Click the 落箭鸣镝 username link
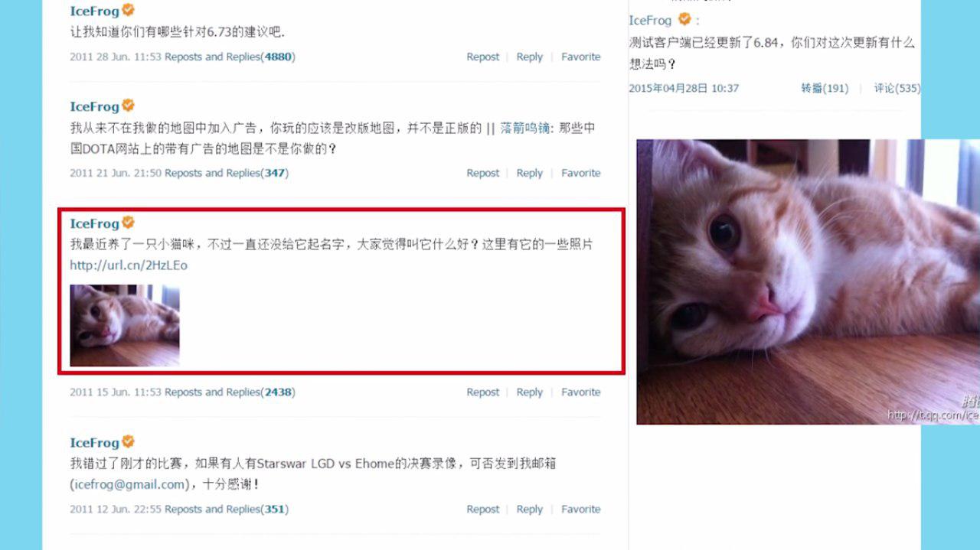 click(525, 129)
